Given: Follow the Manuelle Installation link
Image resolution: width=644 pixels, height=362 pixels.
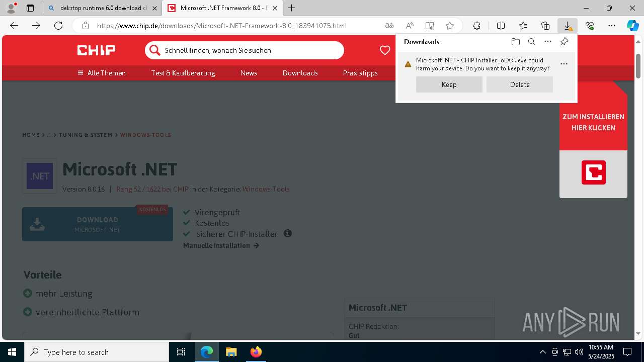Looking at the screenshot, I should (x=221, y=245).
